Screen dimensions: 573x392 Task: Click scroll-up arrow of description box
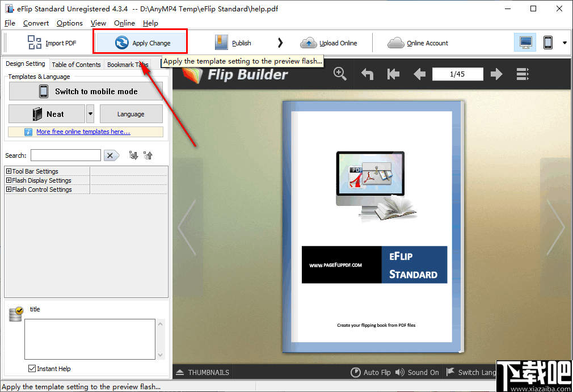pyautogui.click(x=161, y=324)
